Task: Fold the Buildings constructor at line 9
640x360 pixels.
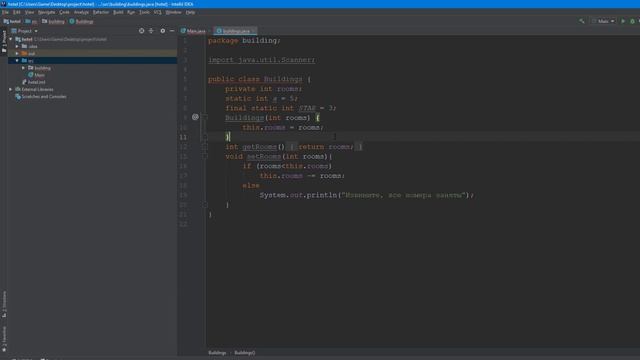Action: (205, 118)
